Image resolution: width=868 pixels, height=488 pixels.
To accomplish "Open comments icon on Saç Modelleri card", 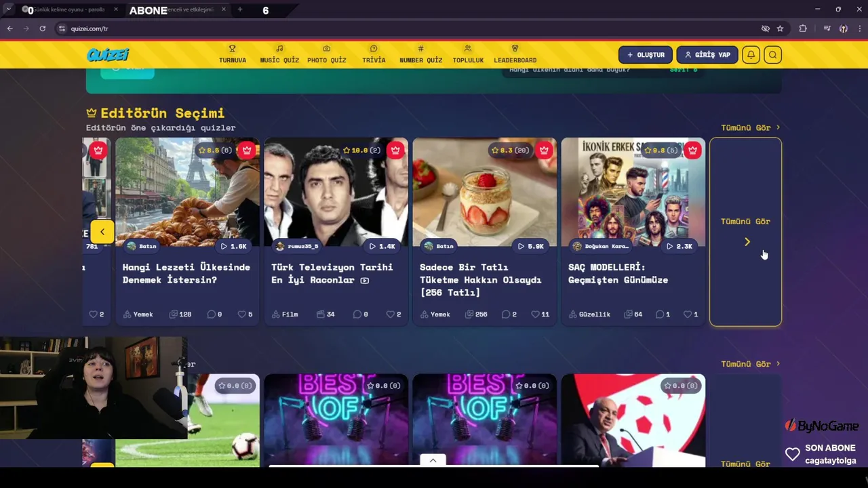I will click(662, 314).
